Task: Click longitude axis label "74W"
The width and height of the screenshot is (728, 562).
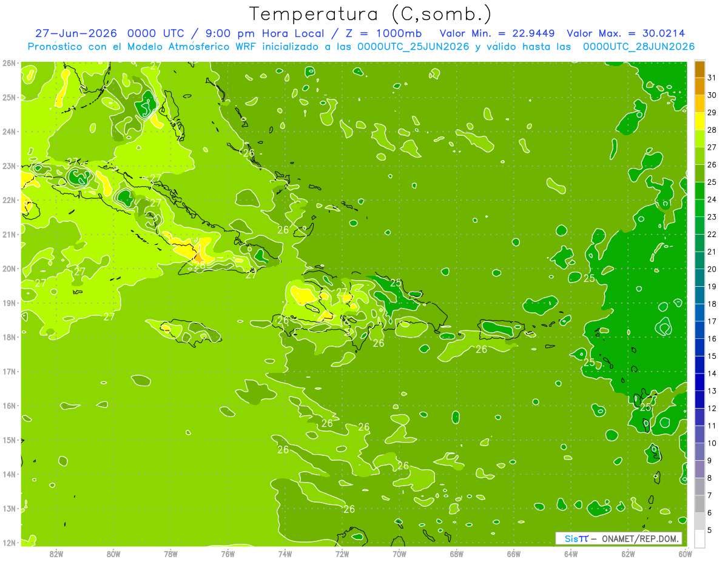Action: click(x=285, y=554)
